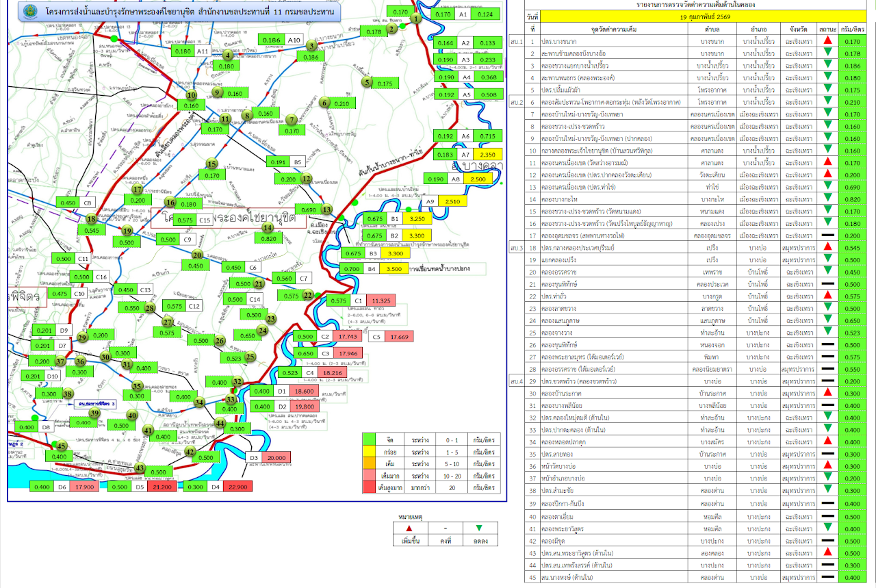Click the red rising arrow for ปตร.บางขนาก
Image resolution: width=876 pixels, height=588 pixels.
tap(828, 42)
